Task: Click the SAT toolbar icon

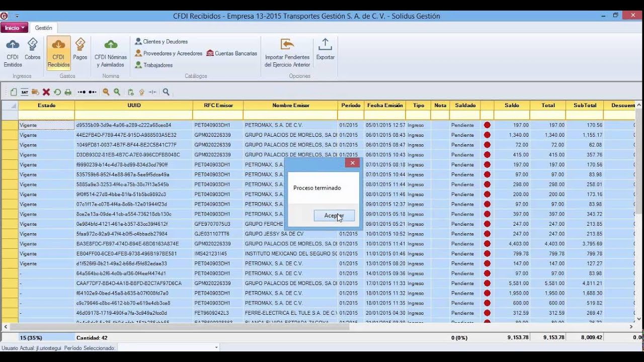Action: click(25, 92)
